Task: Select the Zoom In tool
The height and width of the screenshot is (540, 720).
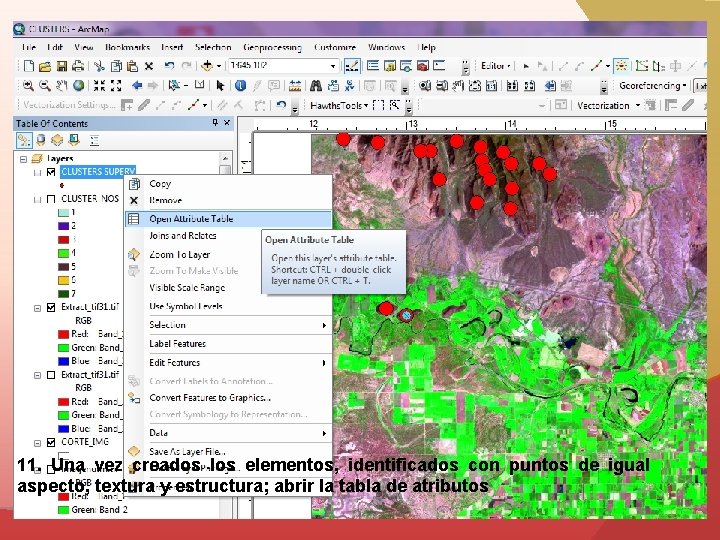Action: (x=29, y=86)
